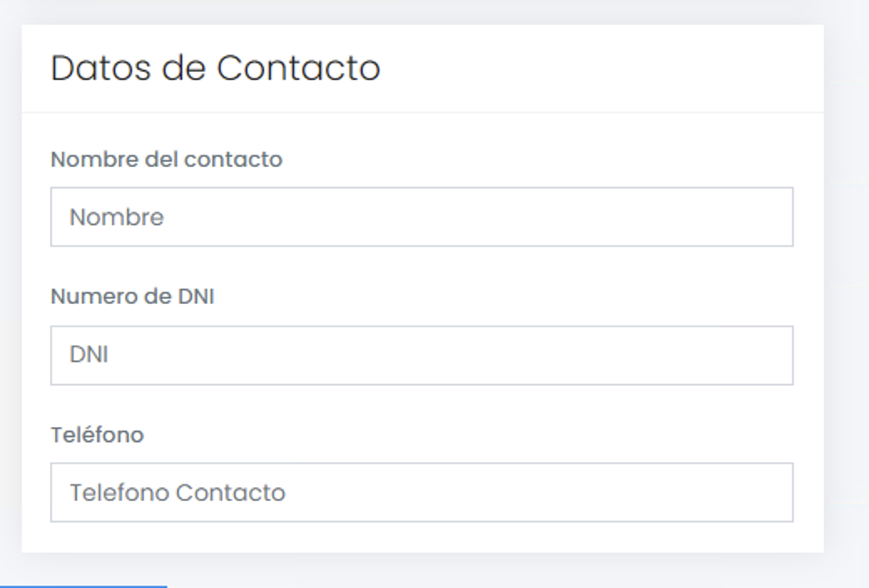Click the divider line under the card heading
This screenshot has height=588, width=869.
tap(422, 112)
